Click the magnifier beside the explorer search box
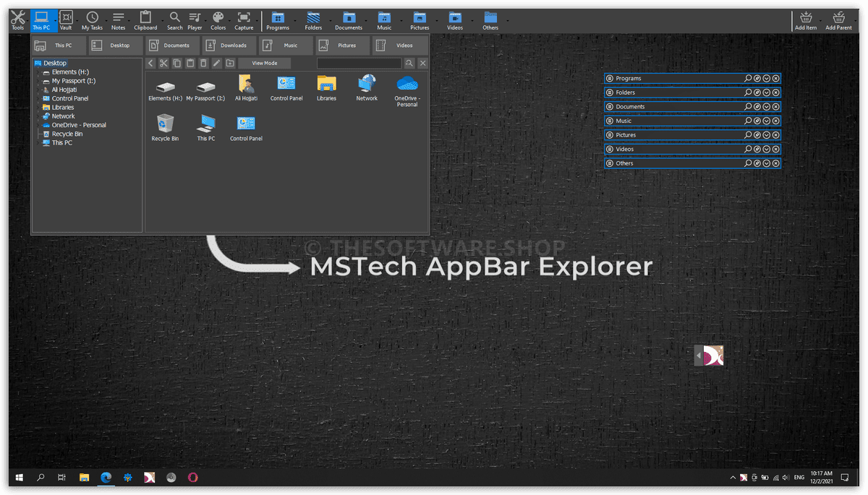The height and width of the screenshot is (495, 868). click(409, 64)
